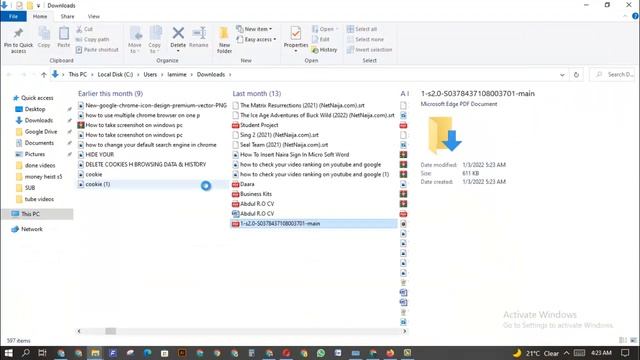Select the Daara PDF file
The width and height of the screenshot is (640, 360).
pyautogui.click(x=247, y=184)
